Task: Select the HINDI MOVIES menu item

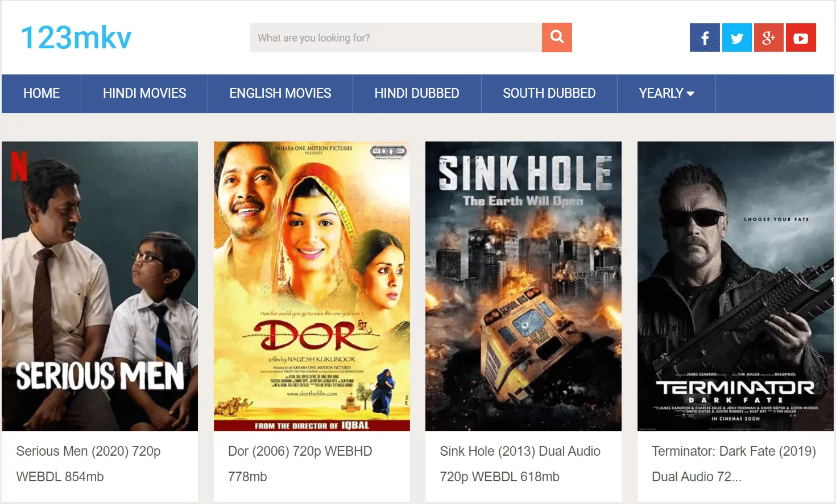Action: (144, 93)
